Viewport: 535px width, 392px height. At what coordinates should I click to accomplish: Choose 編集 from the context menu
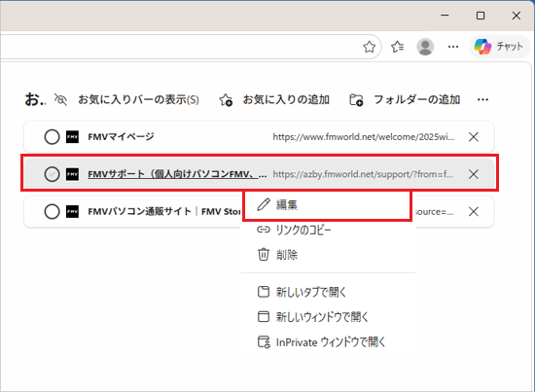tap(328, 205)
